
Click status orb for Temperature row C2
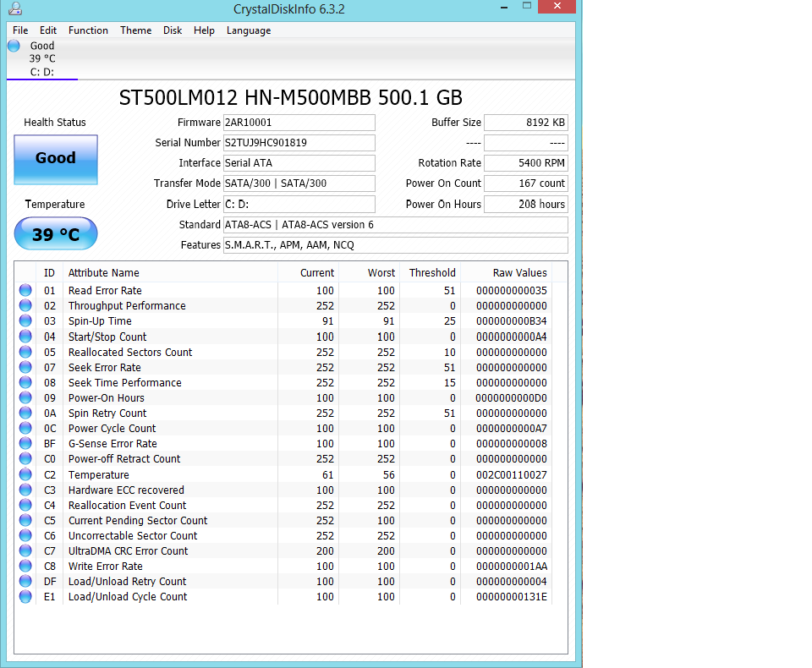point(25,474)
